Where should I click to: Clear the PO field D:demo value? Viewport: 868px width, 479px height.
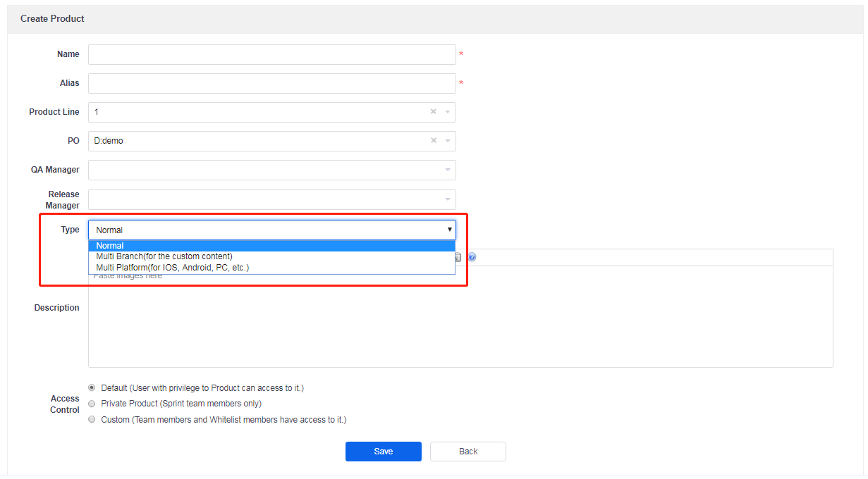point(434,141)
